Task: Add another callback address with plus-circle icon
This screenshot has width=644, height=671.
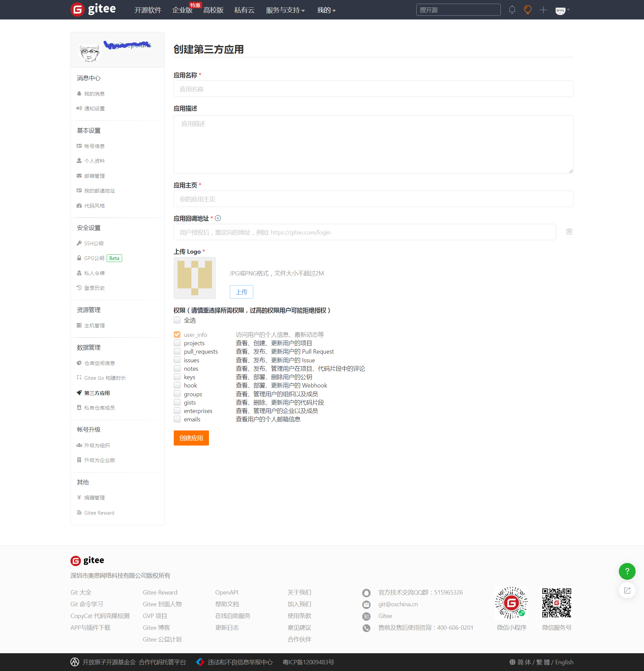Action: point(218,218)
